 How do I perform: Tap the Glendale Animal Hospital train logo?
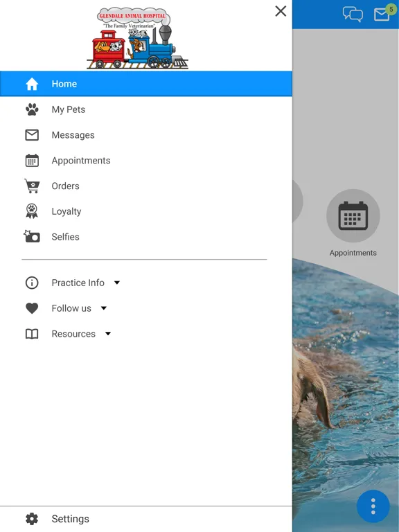pyautogui.click(x=136, y=38)
